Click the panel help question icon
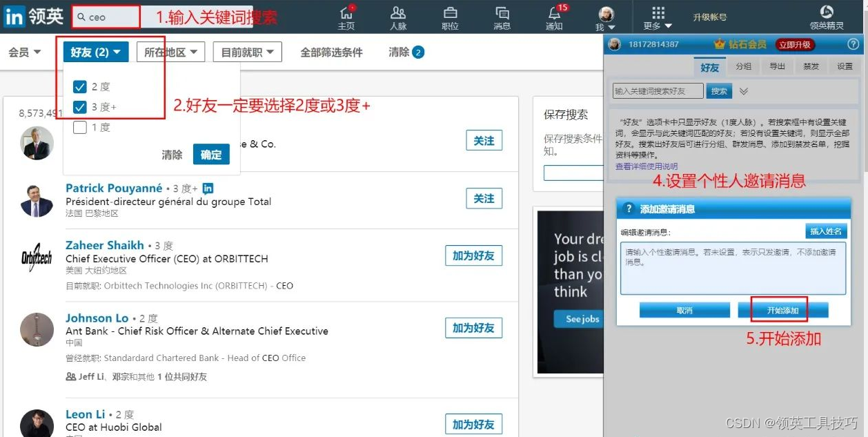 pos(853,44)
